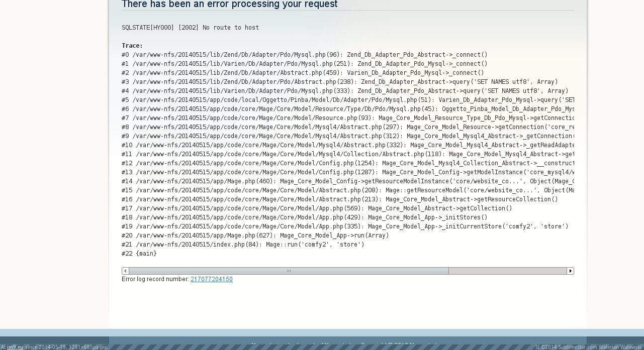Select trace line #9 Mysql4/Abstract.php(312)

coord(348,136)
